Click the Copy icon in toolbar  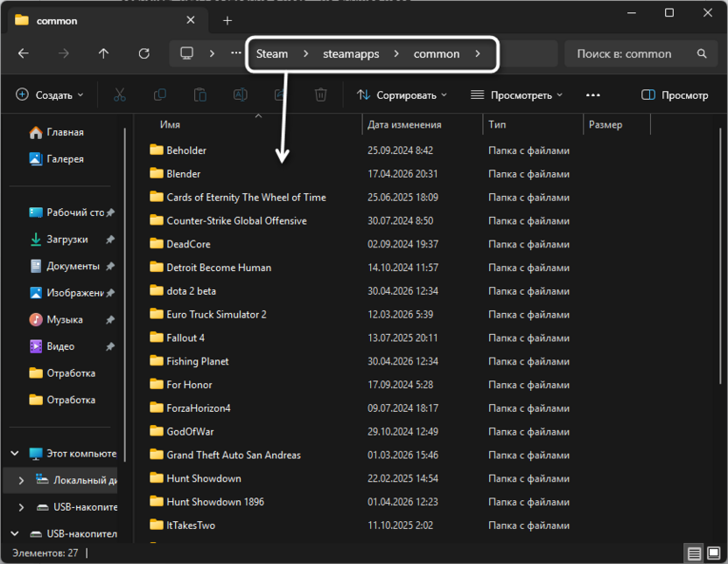click(x=160, y=95)
